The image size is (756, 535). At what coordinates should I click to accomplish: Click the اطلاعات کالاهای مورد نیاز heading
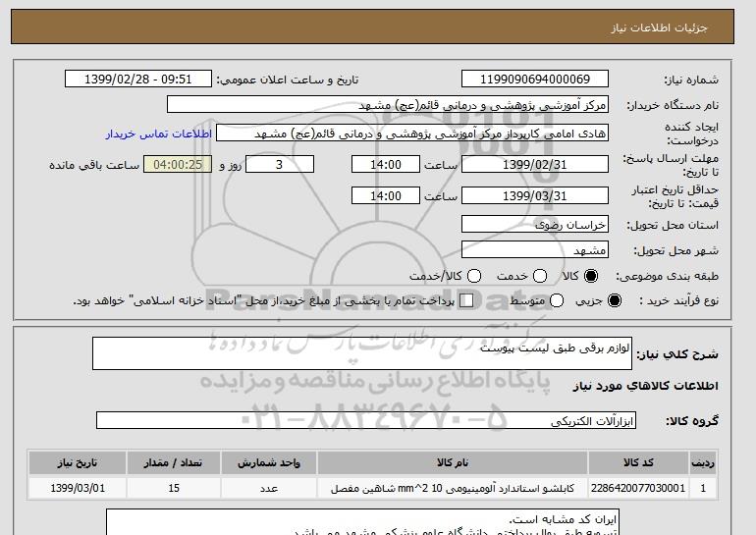[x=646, y=386]
